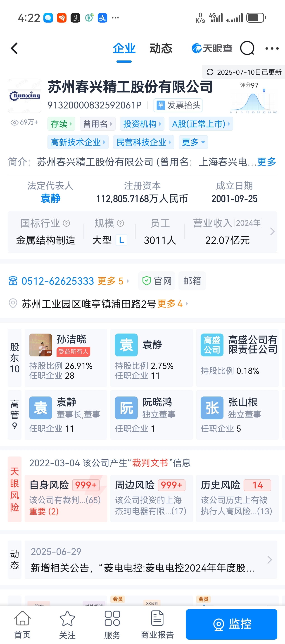Image resolution: width=285 pixels, height=644 pixels.
Task: Open the 更多 tags dropdown
Action: click(x=193, y=142)
